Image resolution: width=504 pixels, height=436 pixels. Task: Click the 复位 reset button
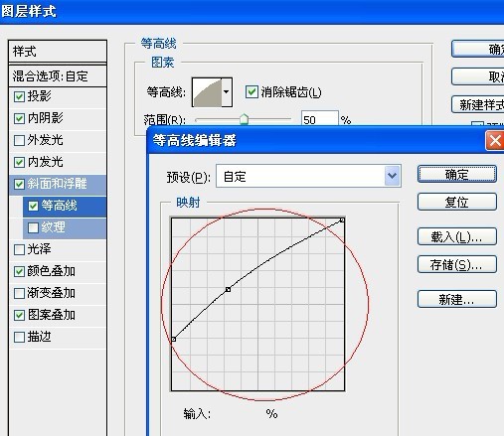pos(457,202)
